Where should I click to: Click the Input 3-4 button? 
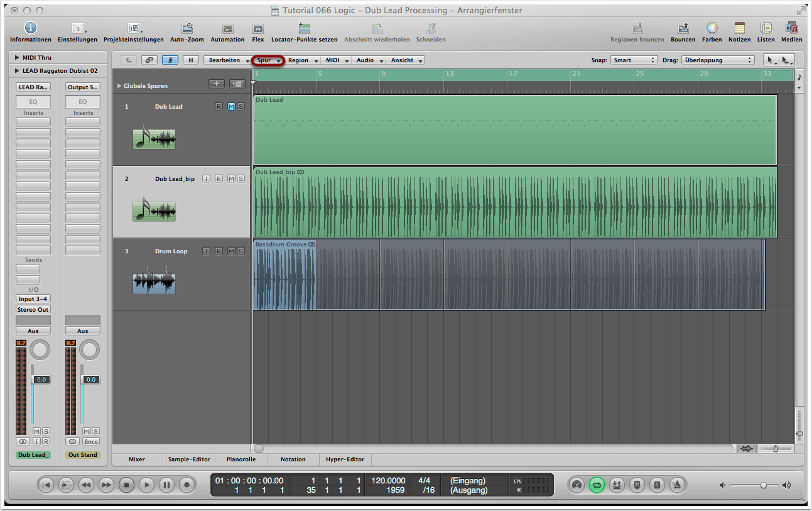coord(33,299)
